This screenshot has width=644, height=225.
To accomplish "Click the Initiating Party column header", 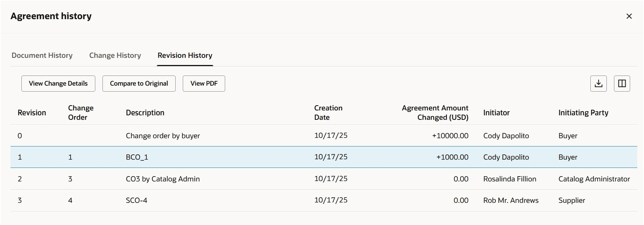I will click(583, 112).
